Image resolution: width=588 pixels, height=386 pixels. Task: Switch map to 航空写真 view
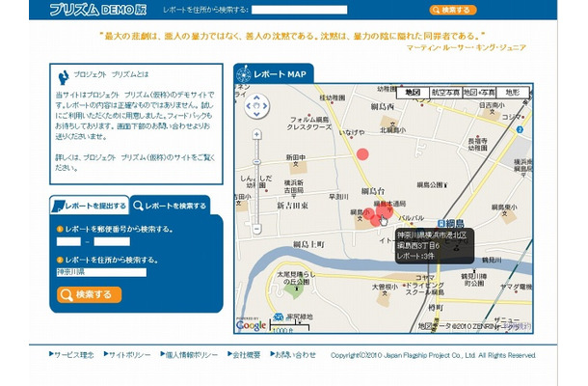[445, 93]
